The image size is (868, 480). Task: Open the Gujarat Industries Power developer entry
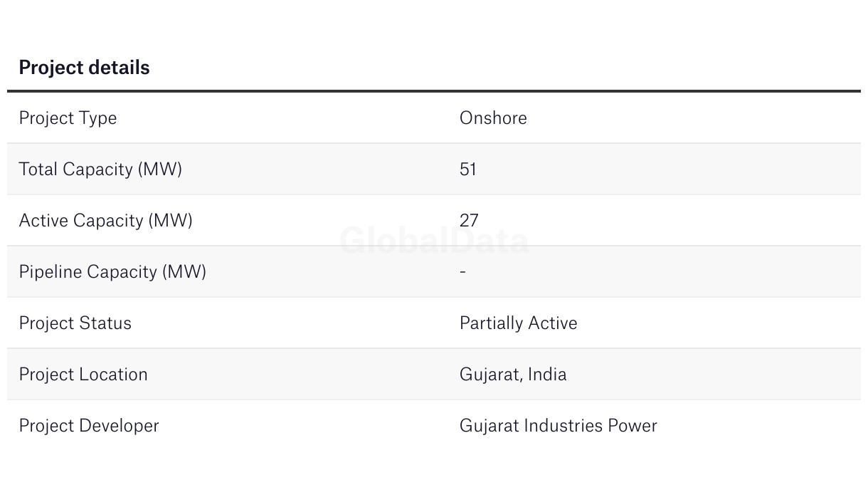point(558,426)
